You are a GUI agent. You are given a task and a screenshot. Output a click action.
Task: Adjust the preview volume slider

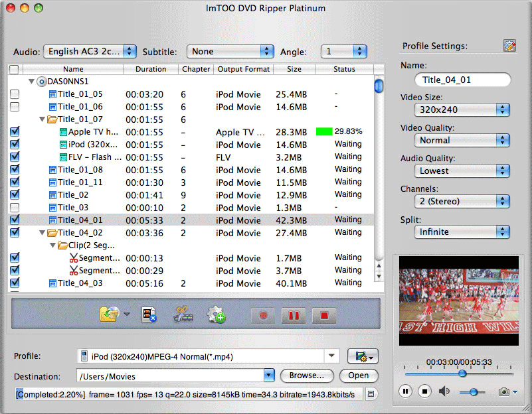pos(474,392)
